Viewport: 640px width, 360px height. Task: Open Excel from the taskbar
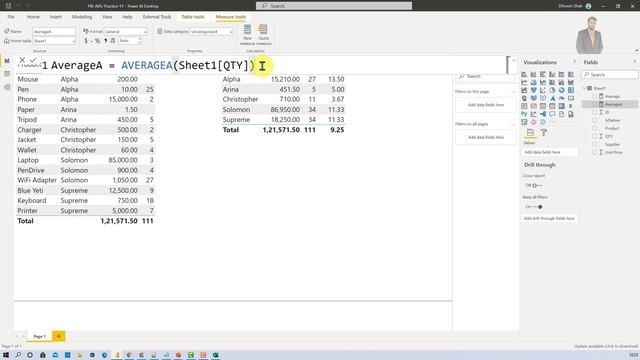click(x=216, y=355)
